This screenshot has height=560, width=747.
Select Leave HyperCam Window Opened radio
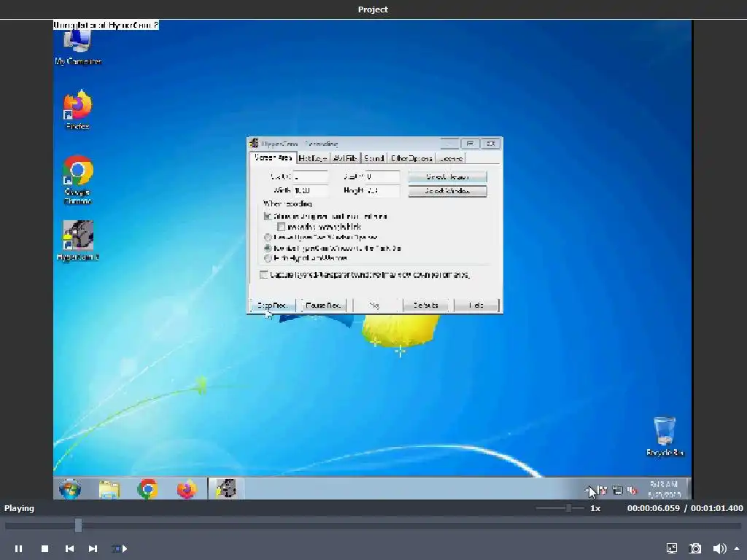(268, 237)
